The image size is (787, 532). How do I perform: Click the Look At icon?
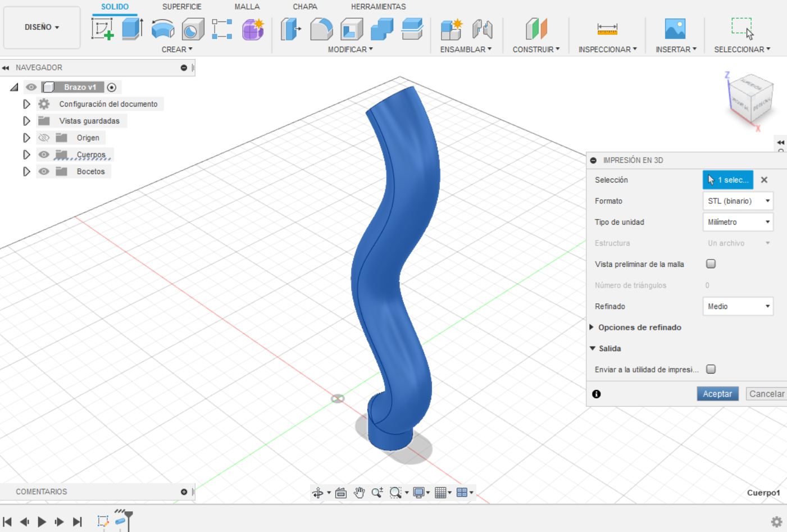(340, 493)
